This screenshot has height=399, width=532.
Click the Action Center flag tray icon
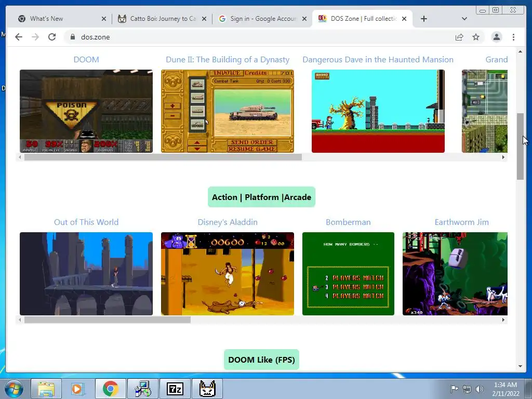pos(454,389)
